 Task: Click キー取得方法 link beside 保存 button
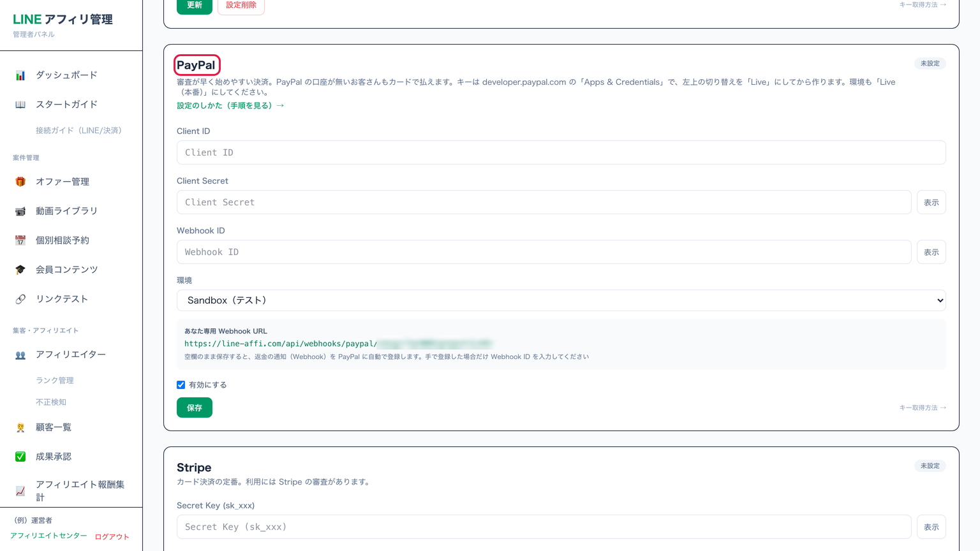click(x=923, y=408)
